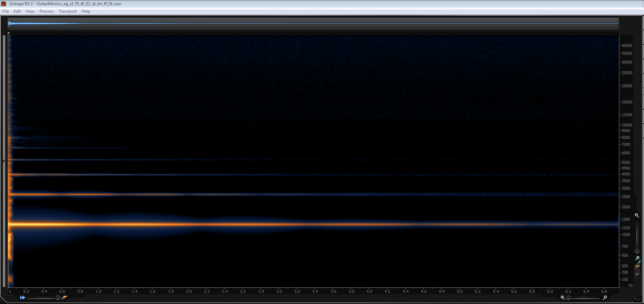The height and width of the screenshot is (304, 644).
Task: Open the File menu
Action: tap(6, 11)
